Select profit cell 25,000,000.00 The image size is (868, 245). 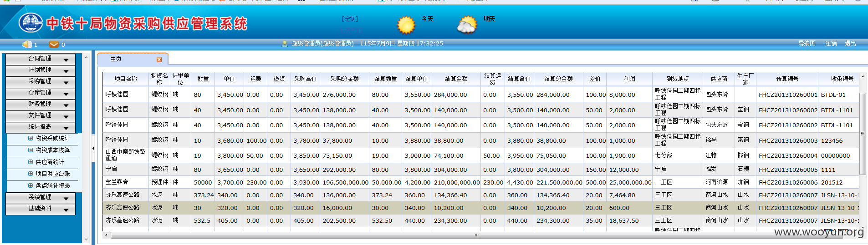point(630,182)
